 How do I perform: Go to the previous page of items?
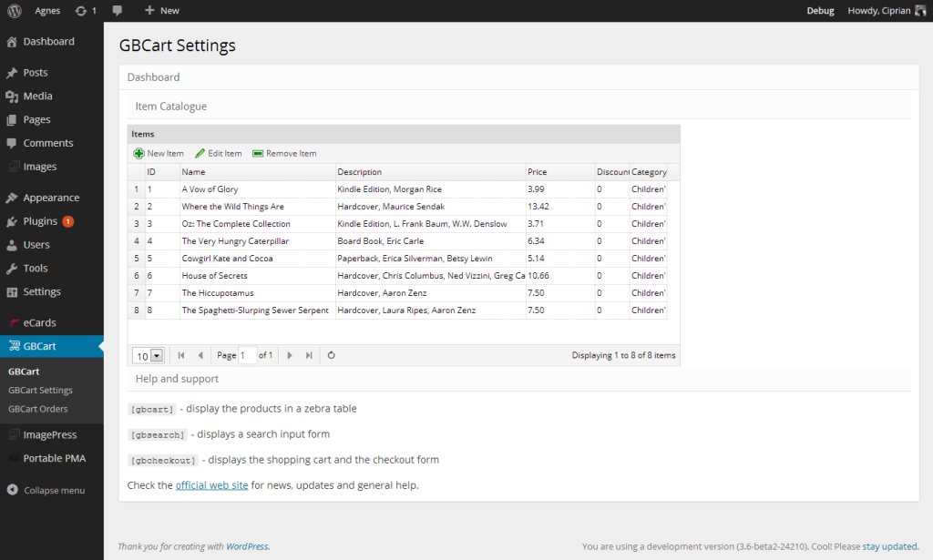tap(200, 355)
